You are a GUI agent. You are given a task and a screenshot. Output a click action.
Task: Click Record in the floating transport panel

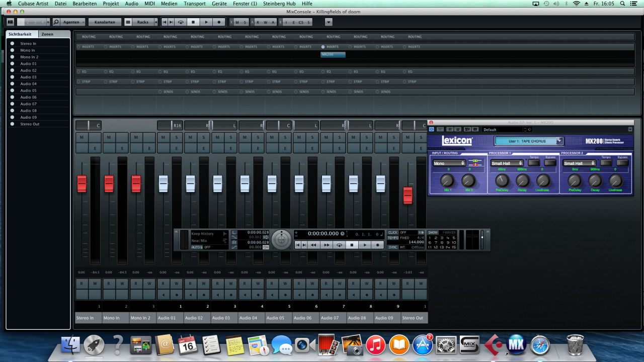coord(378,245)
